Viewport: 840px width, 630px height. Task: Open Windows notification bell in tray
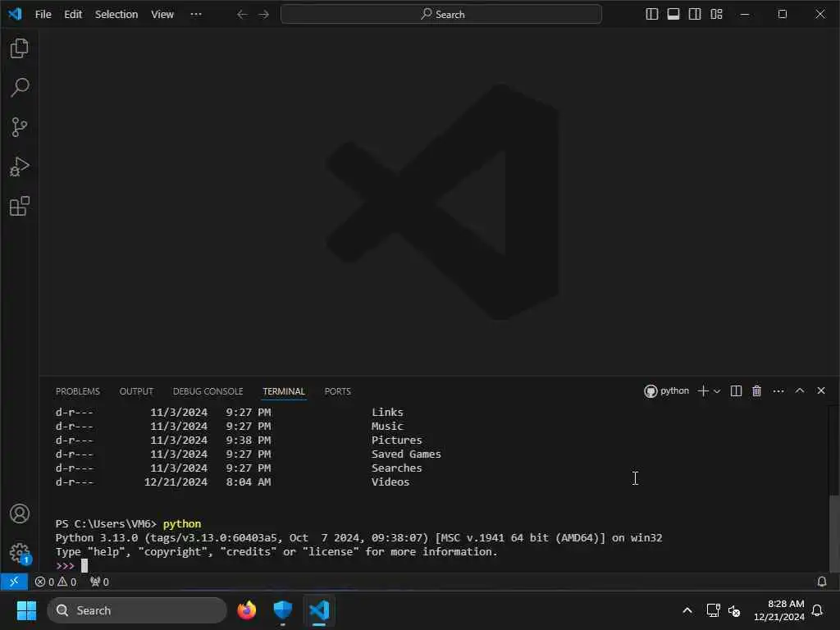coord(818,610)
